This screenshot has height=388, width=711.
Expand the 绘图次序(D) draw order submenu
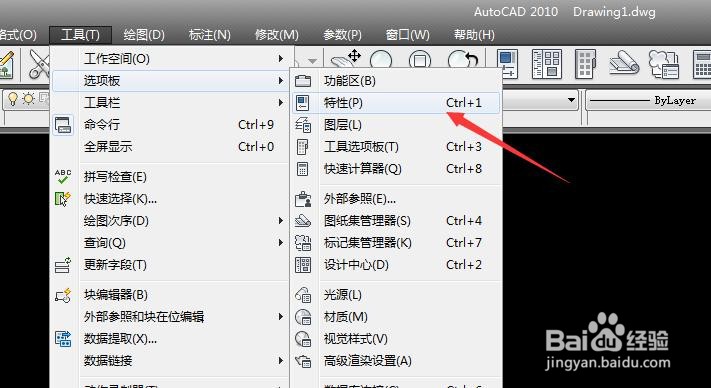point(170,221)
